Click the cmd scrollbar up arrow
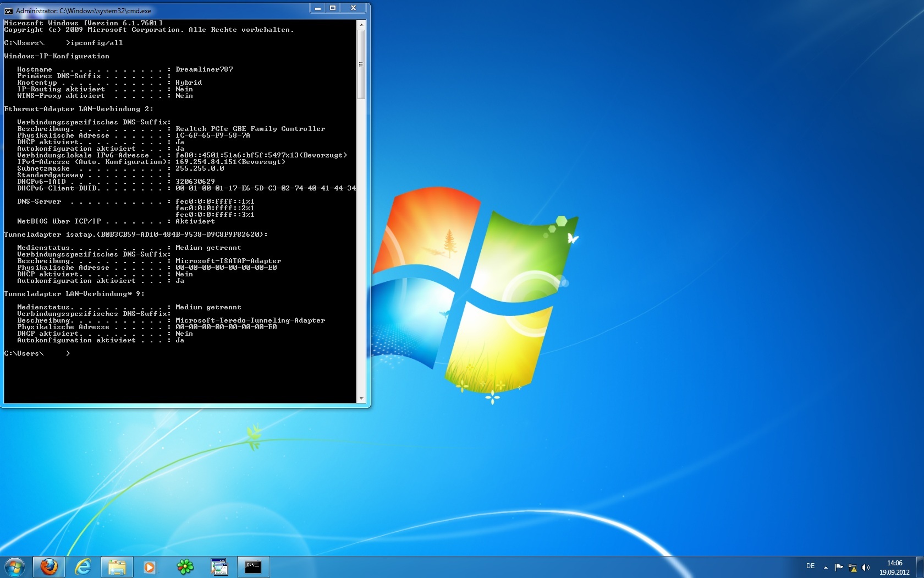Screen dimensions: 924x578 [361, 24]
